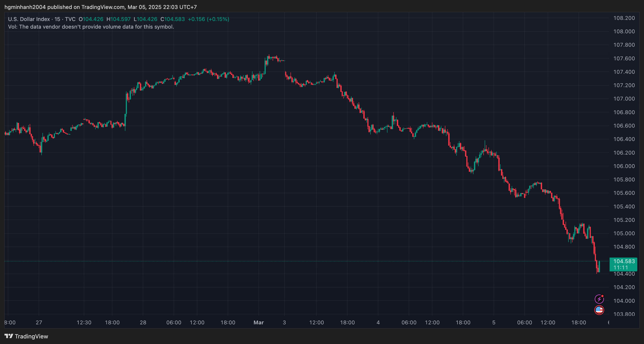Click the 104.583 current price label
Viewport: 644px width, 344px height.
coord(624,261)
